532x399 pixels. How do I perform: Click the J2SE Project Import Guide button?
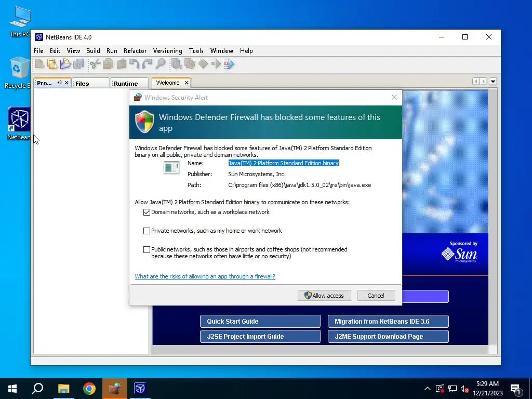(x=260, y=337)
